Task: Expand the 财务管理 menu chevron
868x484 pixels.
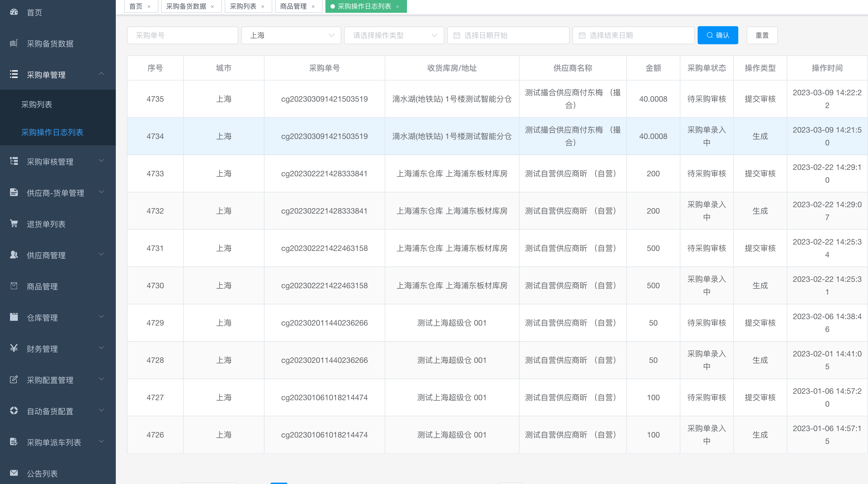Action: point(101,348)
